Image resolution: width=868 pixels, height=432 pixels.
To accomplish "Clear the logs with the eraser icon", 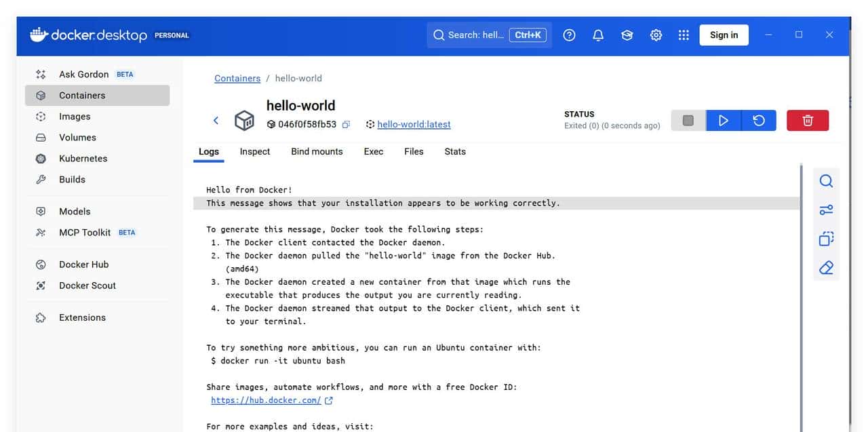I will coord(826,267).
